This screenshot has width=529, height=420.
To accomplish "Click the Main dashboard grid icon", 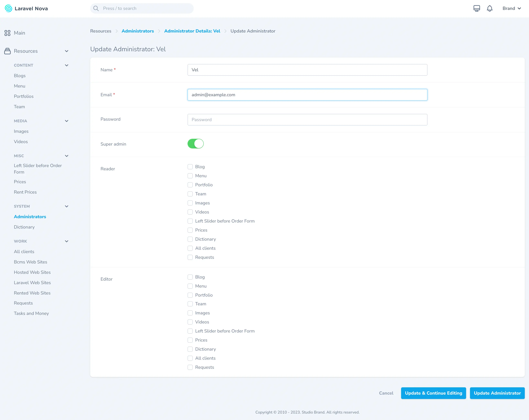I will (7, 33).
